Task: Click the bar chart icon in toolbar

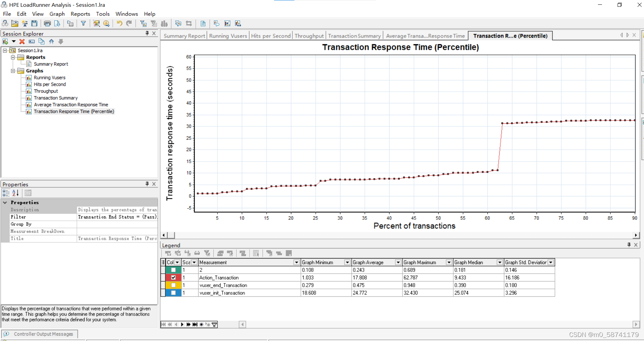Action: [x=164, y=23]
